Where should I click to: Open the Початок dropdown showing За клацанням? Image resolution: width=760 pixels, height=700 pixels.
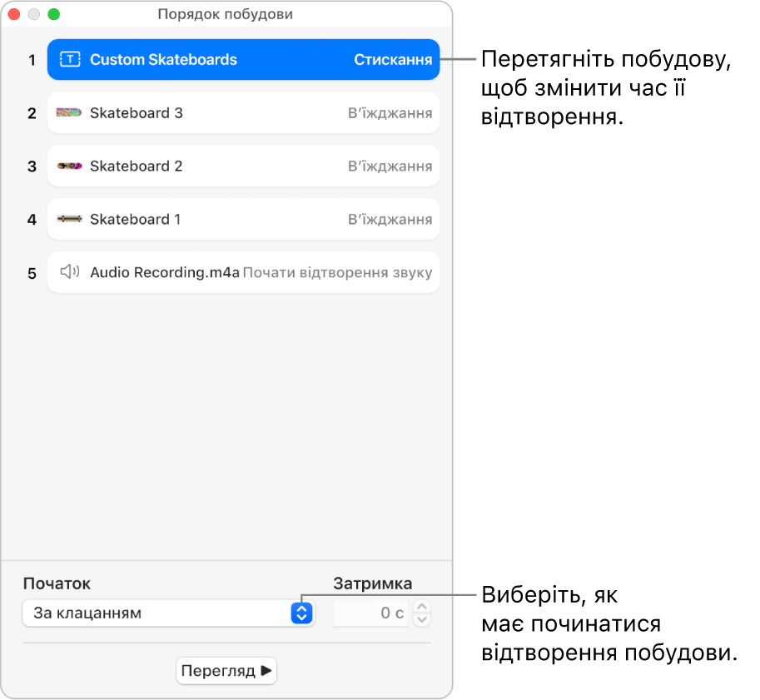[x=168, y=613]
